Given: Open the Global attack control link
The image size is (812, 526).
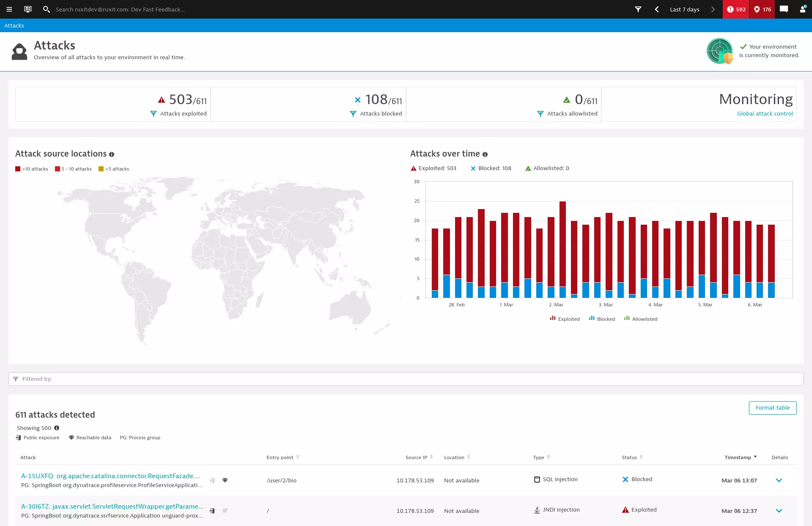Looking at the screenshot, I should click(765, 114).
